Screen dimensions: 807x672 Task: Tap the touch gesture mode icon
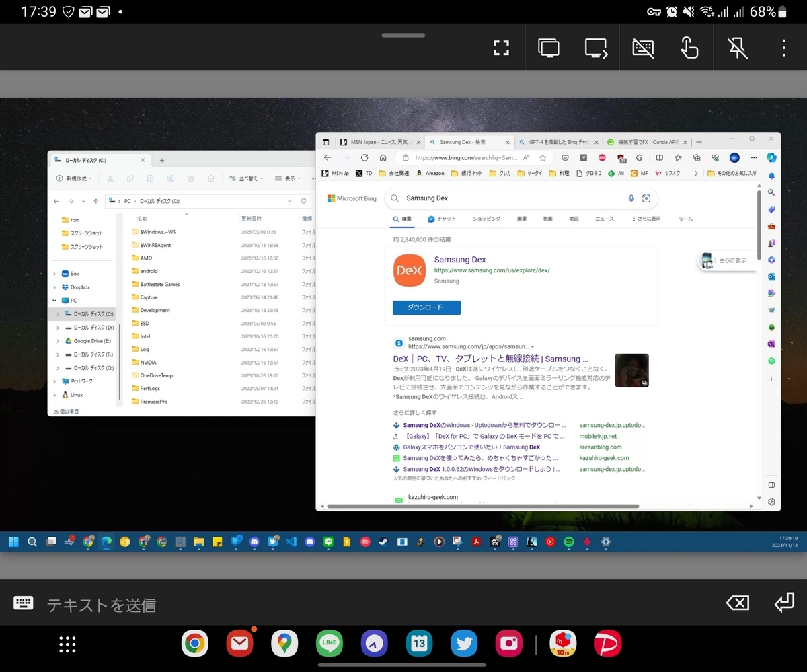click(x=689, y=48)
